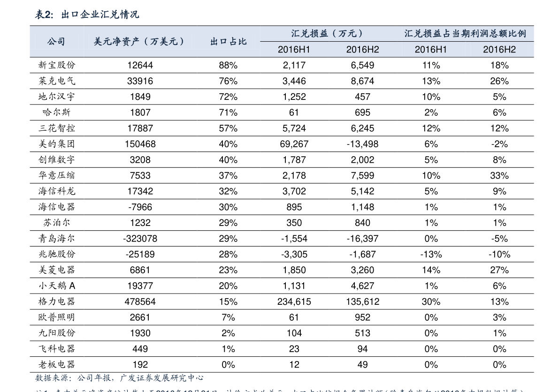Image resolution: width=559 pixels, height=392 pixels.
Task: Select the 5,724 value for 三花智控
Action: (x=294, y=128)
